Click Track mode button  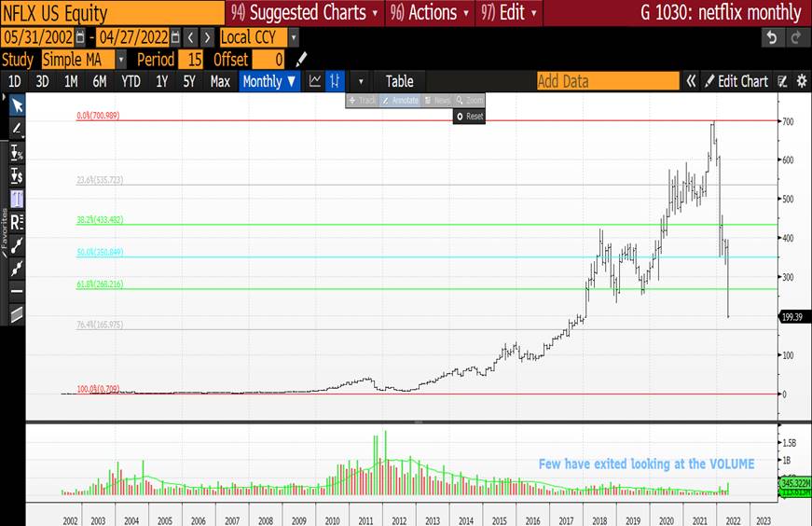362,101
